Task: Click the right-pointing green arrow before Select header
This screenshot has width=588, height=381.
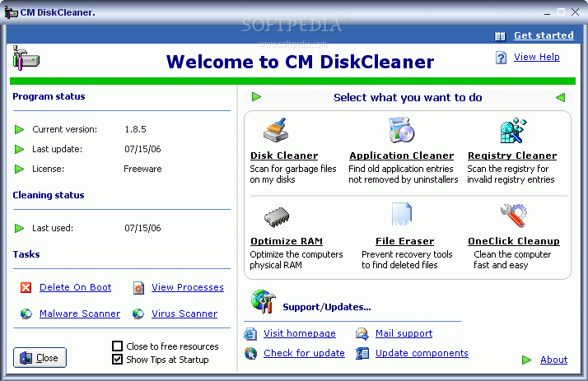Action: coord(256,96)
